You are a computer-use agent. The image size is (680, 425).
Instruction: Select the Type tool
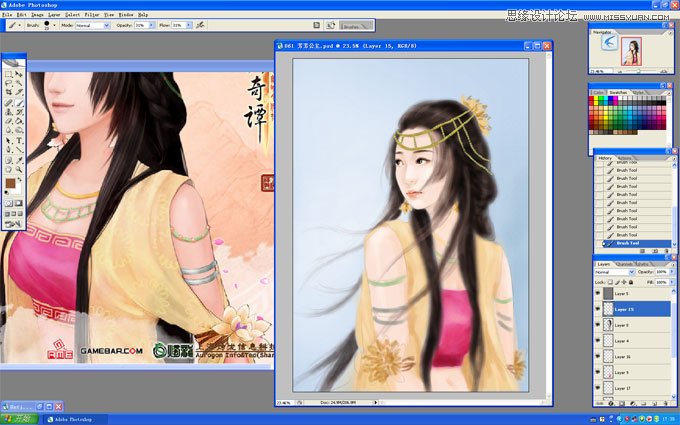pos(19,141)
